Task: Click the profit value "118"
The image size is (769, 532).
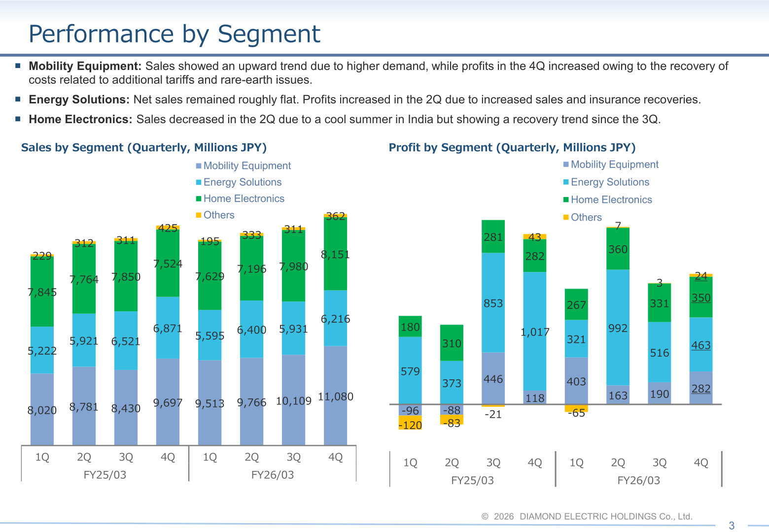Action: (535, 398)
